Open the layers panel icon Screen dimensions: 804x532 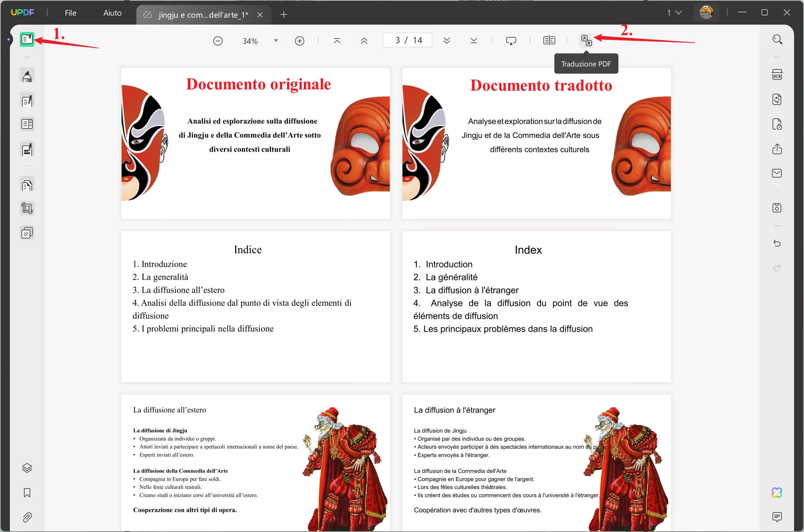27,468
